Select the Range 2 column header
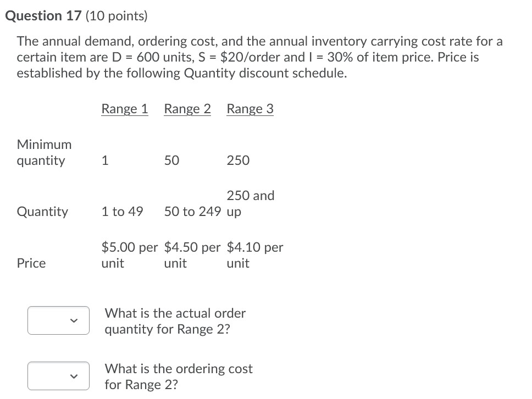This screenshot has height=399, width=532. pyautogui.click(x=187, y=109)
